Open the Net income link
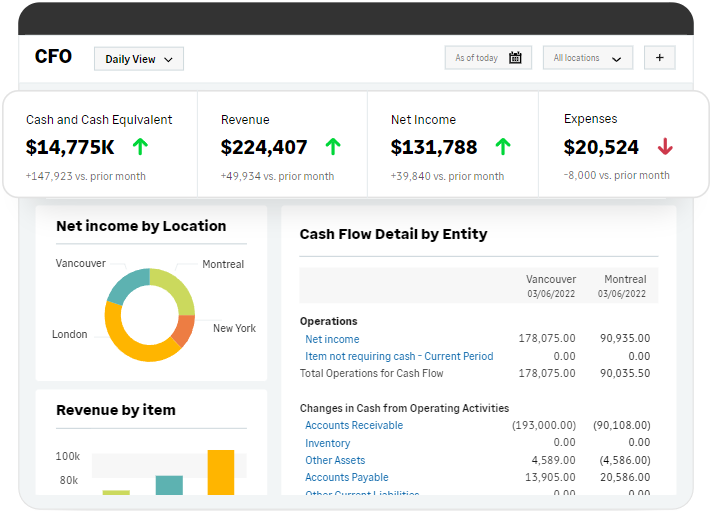This screenshot has height=511, width=711. [x=332, y=339]
